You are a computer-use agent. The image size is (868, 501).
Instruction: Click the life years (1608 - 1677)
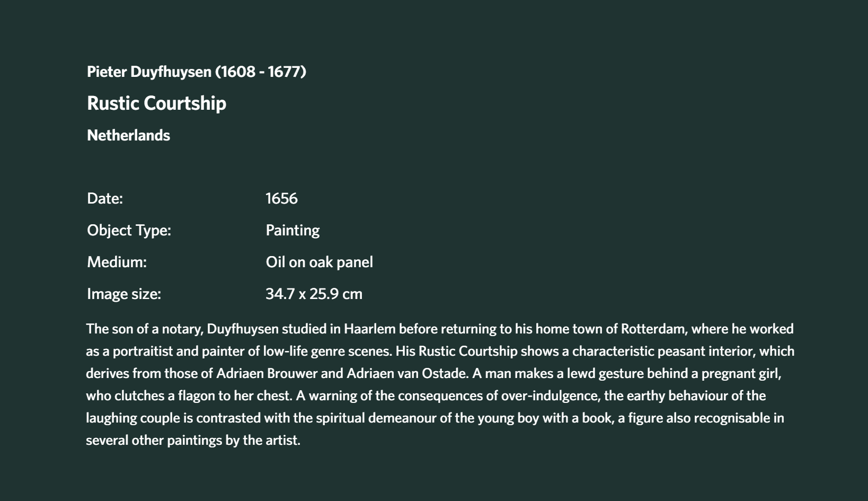point(261,72)
